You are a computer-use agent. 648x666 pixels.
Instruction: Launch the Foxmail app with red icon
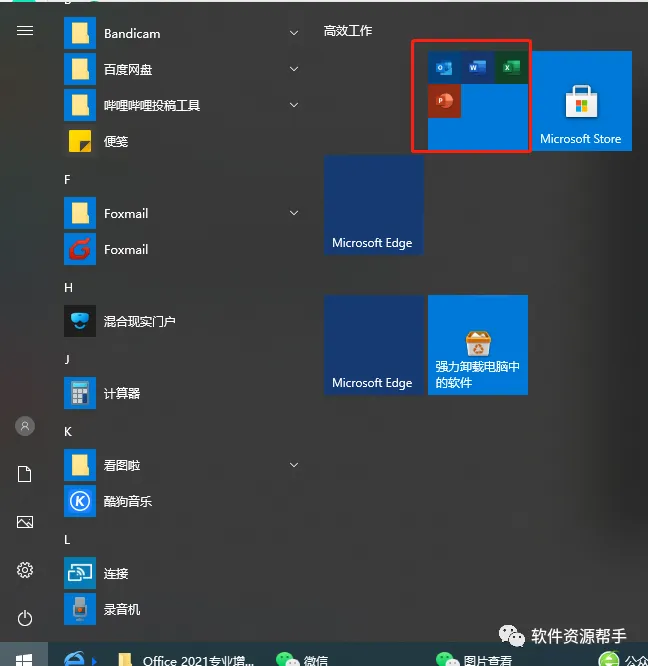click(185, 249)
